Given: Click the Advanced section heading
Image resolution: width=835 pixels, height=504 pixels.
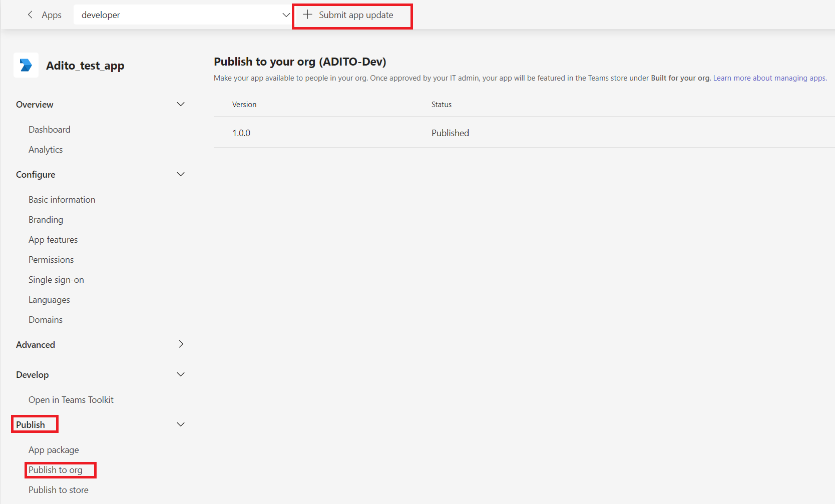Looking at the screenshot, I should point(36,344).
